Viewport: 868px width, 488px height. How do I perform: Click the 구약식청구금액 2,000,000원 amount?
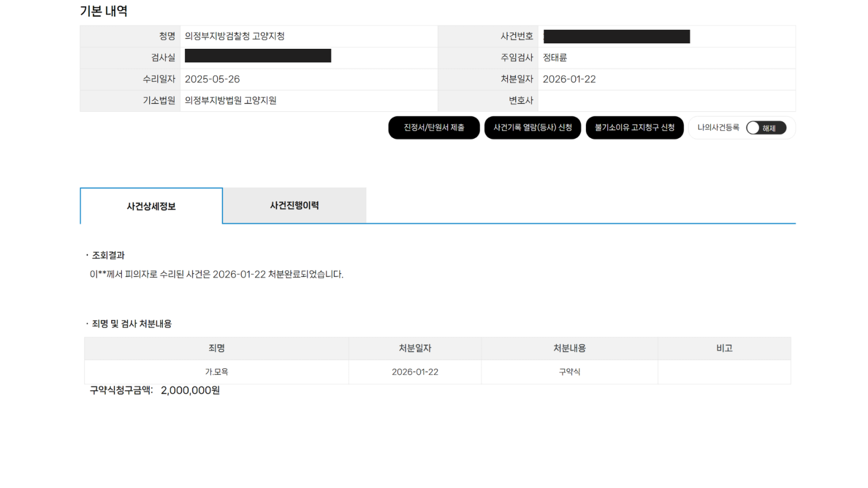(x=190, y=390)
